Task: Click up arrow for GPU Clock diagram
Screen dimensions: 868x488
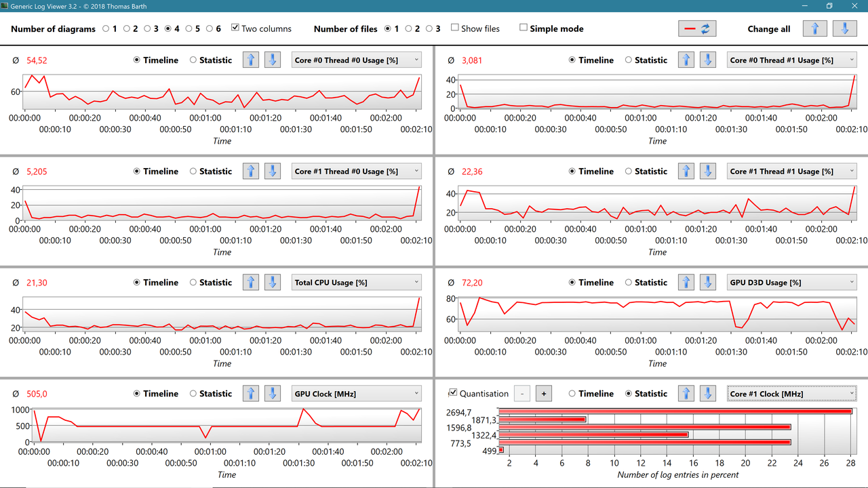Action: pyautogui.click(x=251, y=393)
